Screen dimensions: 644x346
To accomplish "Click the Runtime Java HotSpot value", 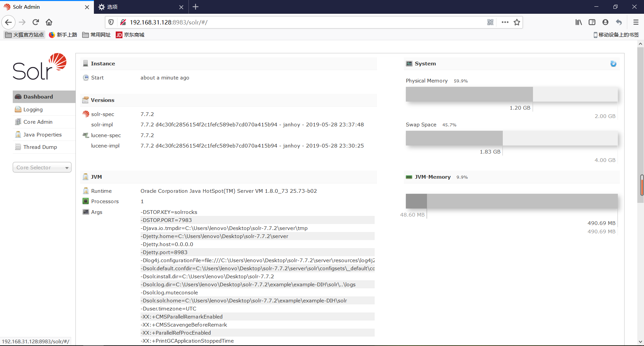I will point(229,191).
